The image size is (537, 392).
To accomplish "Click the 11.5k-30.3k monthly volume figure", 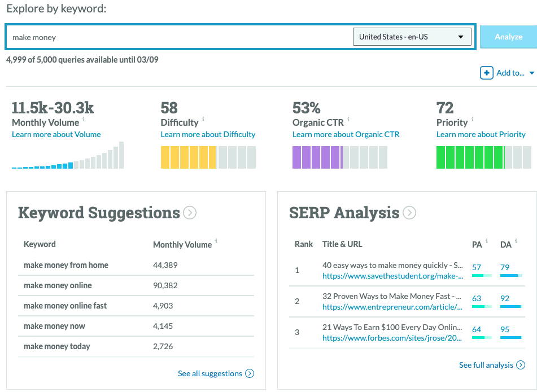I will pos(53,108).
